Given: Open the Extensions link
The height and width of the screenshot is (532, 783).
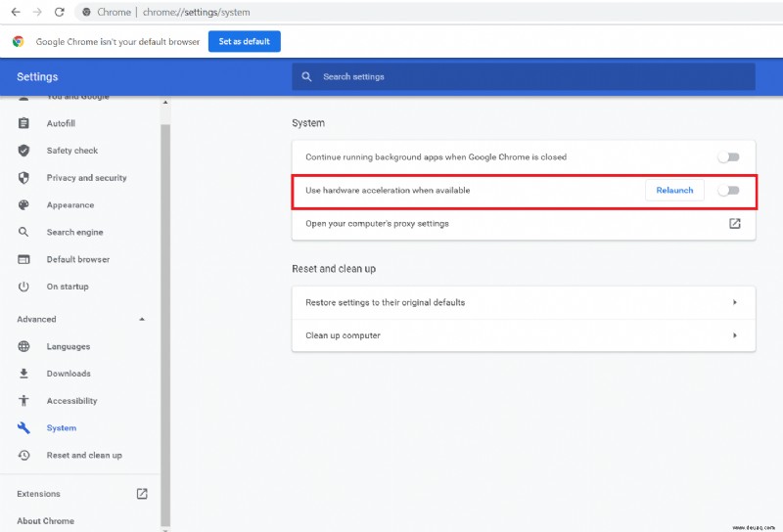Looking at the screenshot, I should tap(38, 494).
